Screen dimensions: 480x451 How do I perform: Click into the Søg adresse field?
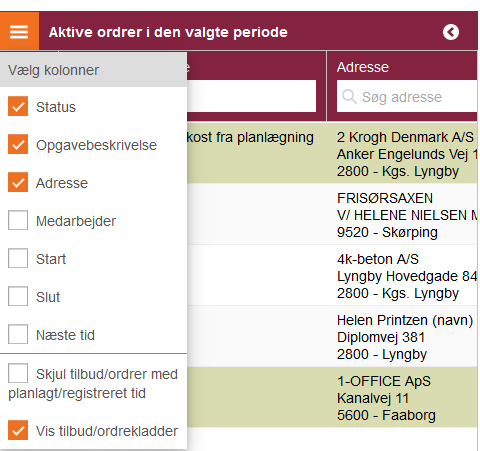pos(407,97)
